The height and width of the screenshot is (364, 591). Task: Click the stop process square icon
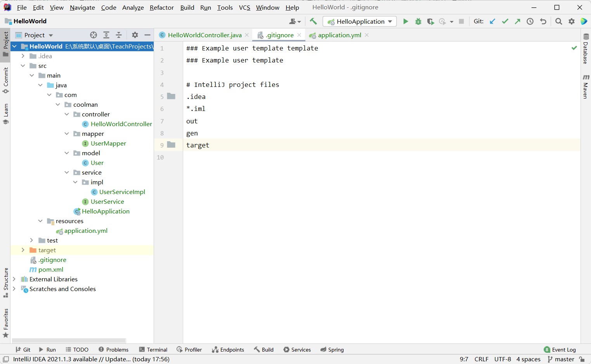click(461, 21)
